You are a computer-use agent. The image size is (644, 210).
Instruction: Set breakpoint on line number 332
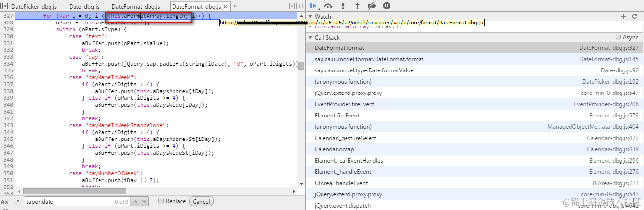[7, 50]
